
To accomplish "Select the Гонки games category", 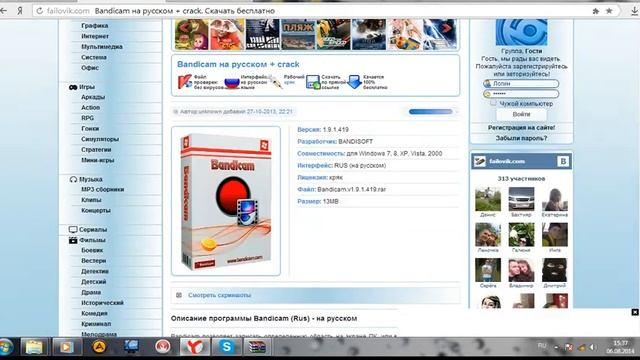I will click(x=90, y=129).
